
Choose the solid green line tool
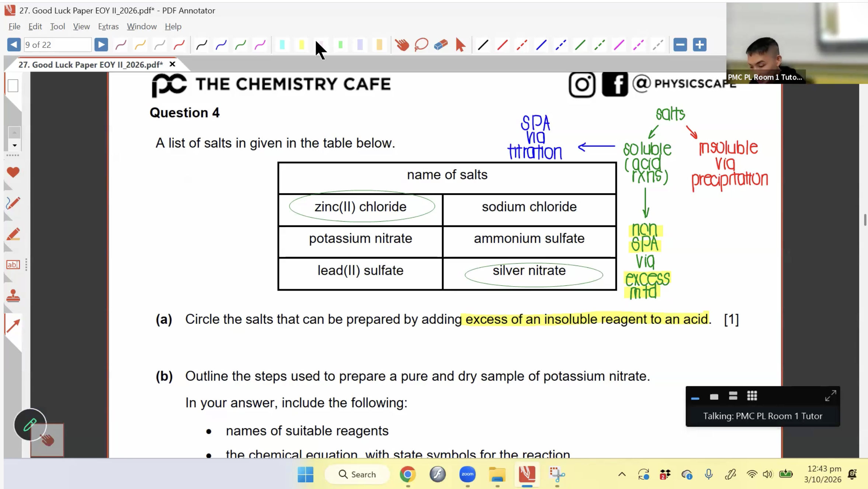pos(580,45)
